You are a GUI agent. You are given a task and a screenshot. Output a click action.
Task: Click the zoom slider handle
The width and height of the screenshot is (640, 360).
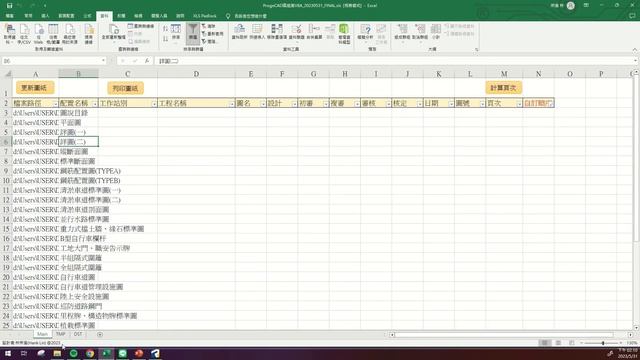tap(602, 343)
